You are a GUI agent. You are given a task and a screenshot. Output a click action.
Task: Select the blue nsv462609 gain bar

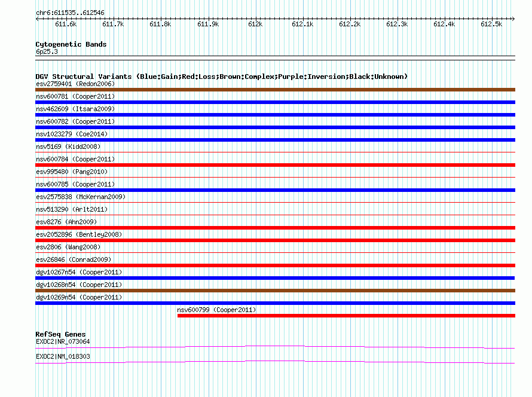(275, 115)
